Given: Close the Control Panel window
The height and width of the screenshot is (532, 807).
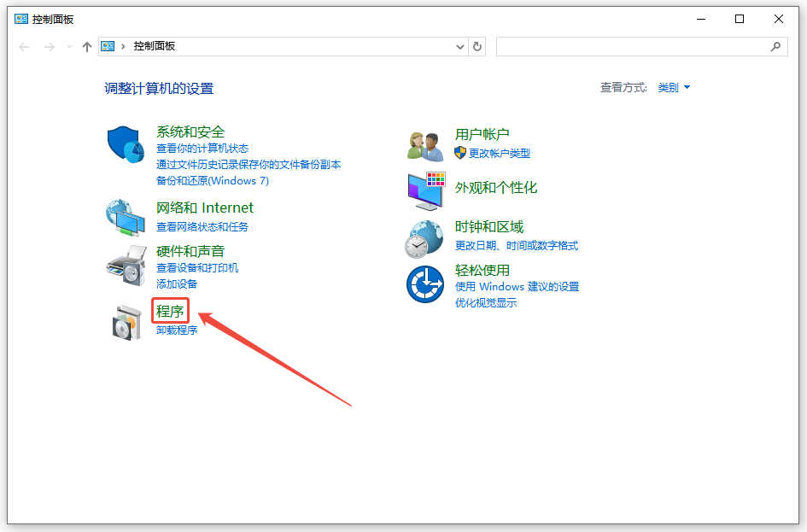Looking at the screenshot, I should 779,19.
